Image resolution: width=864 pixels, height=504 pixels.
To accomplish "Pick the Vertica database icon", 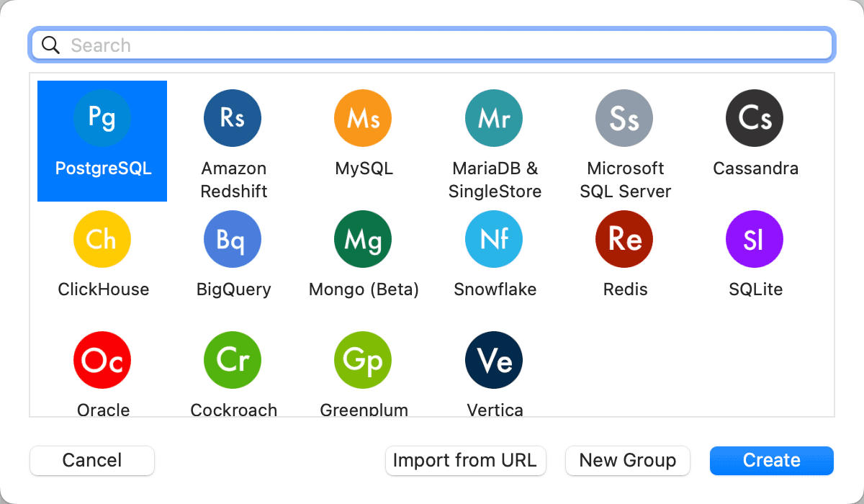I will tap(493, 360).
